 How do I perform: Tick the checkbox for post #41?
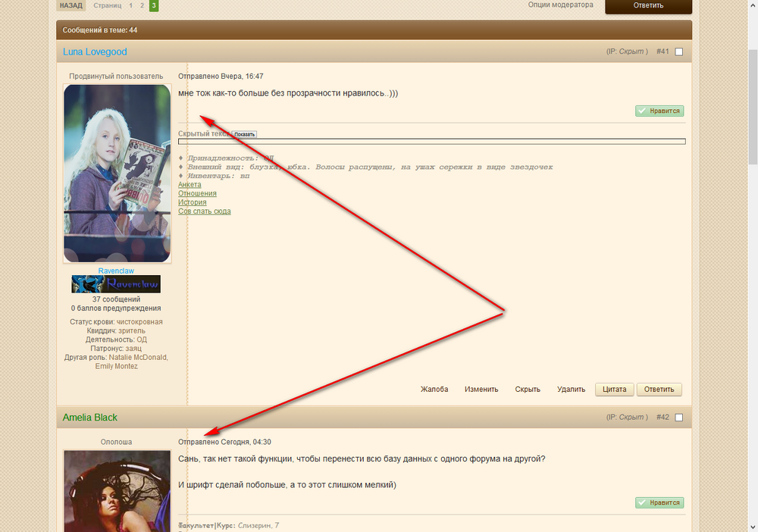click(679, 52)
